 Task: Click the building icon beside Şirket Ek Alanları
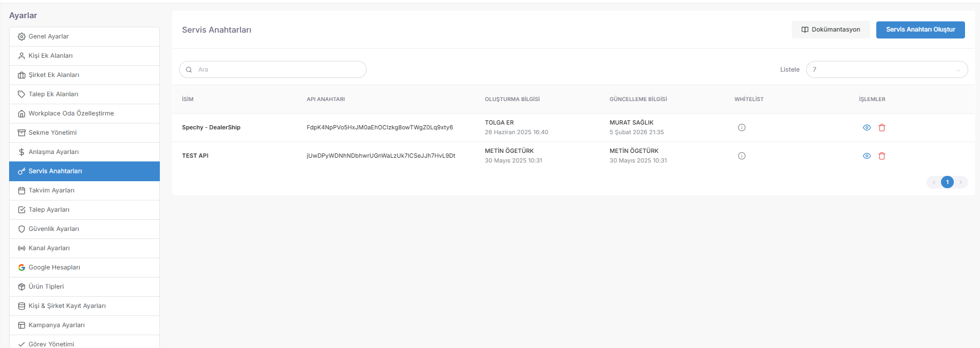point(21,75)
